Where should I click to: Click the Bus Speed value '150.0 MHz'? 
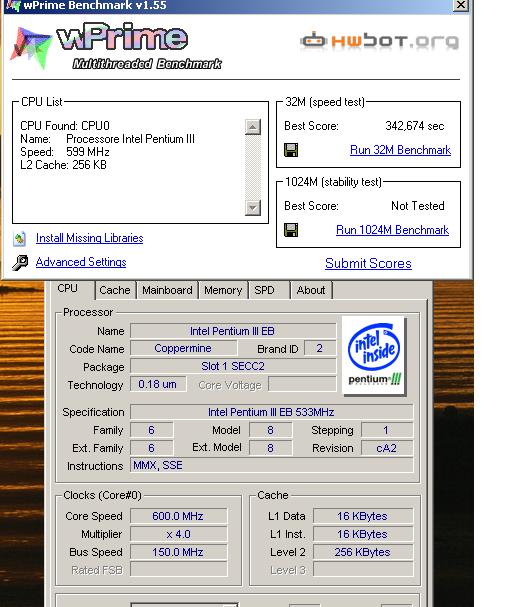178,552
